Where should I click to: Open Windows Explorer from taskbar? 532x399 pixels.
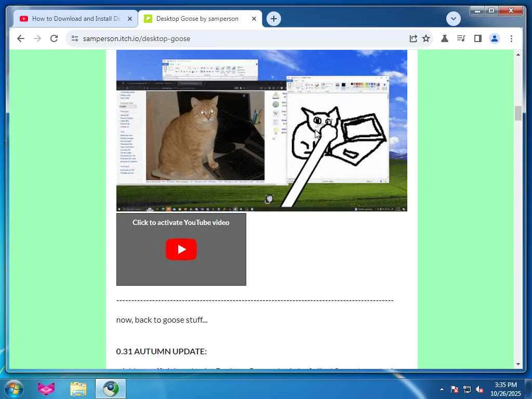click(x=78, y=389)
